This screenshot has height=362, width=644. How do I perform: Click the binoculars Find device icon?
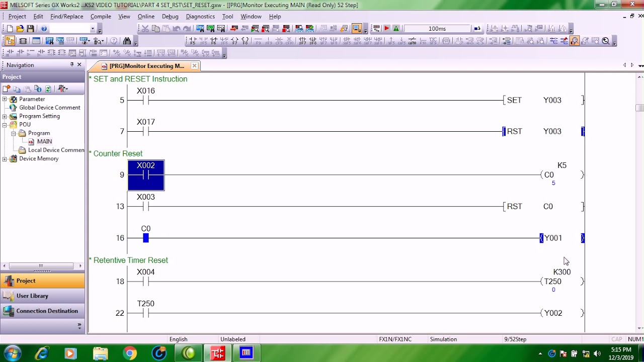tap(127, 41)
